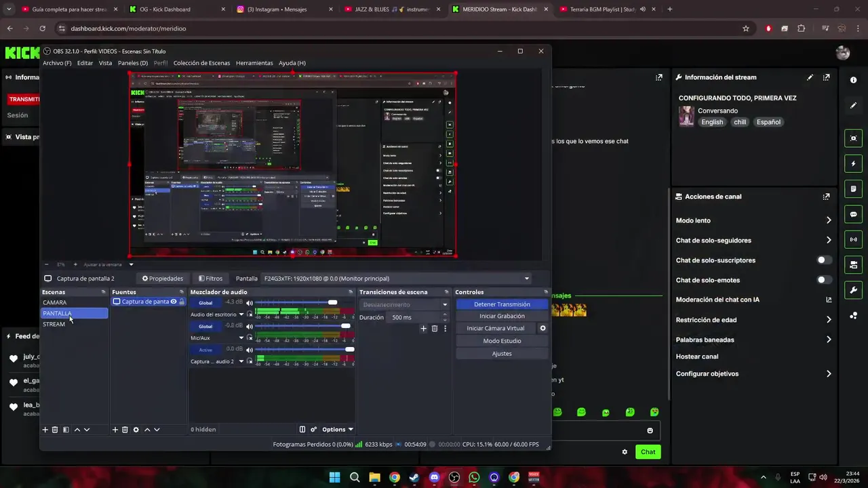Open Editar menu in OBS
The image size is (868, 488).
click(x=85, y=63)
